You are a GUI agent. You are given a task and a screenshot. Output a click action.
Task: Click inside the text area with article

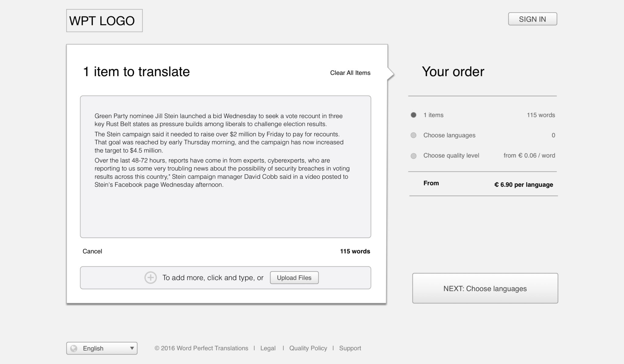[225, 167]
